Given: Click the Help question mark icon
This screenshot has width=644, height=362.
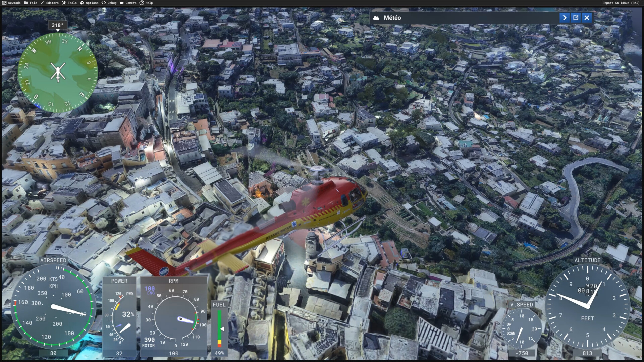Looking at the screenshot, I should (142, 3).
